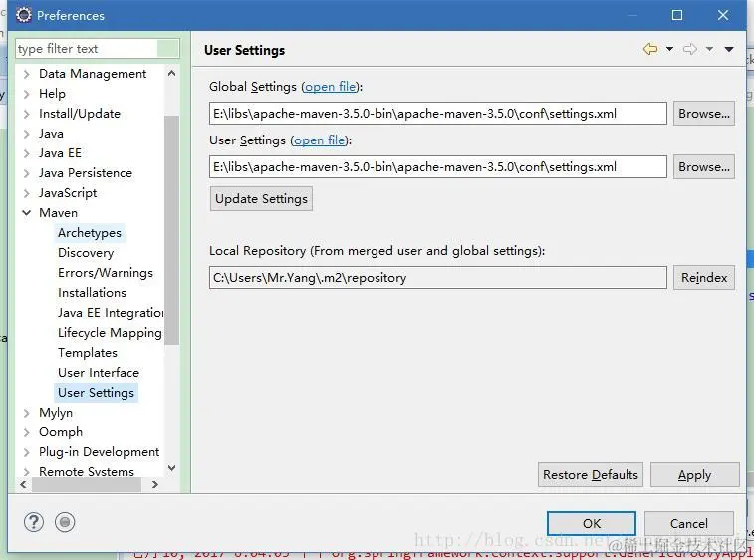Viewport: 754px width, 560px height.
Task: Expand the Mylyn node
Action: coord(27,413)
